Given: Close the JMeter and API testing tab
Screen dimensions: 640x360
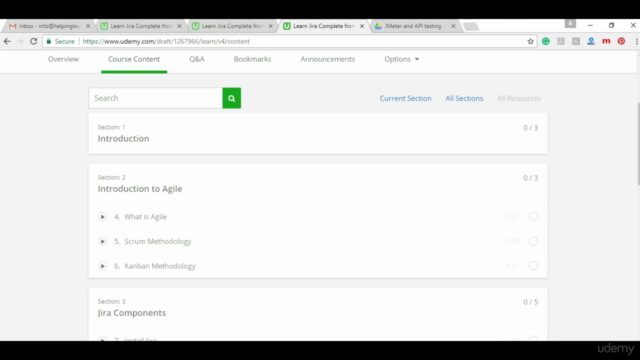Looking at the screenshot, I should coord(453,26).
